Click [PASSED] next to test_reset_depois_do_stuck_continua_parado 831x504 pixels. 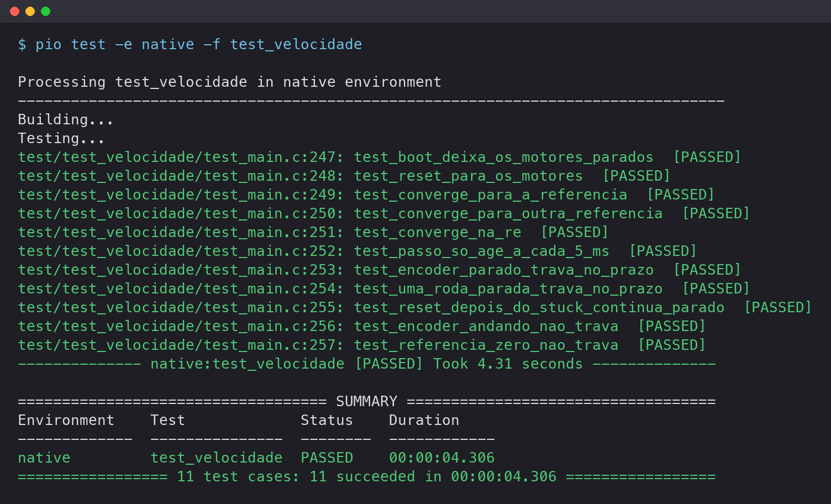[778, 307]
